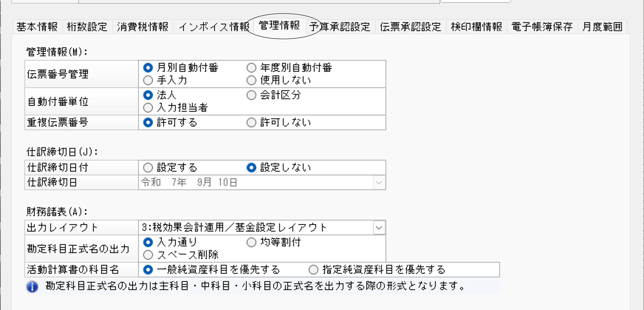Open the 電子帳簿保存 tab
644x310 pixels.
[x=542, y=27]
